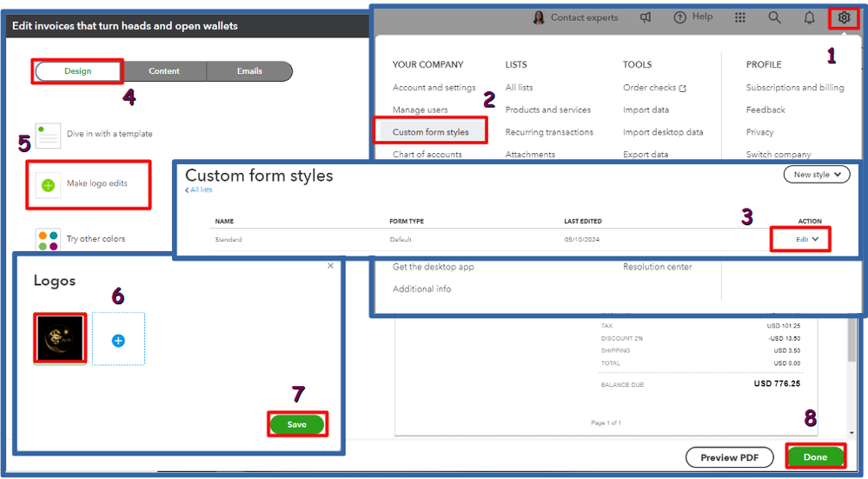The height and width of the screenshot is (479, 868).
Task: Switch to the Content tab
Action: pos(164,71)
